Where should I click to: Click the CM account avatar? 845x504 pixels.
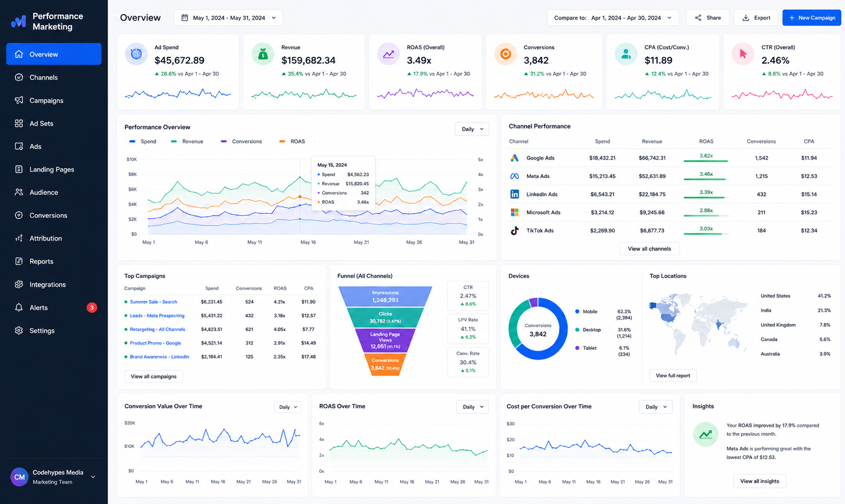click(19, 477)
